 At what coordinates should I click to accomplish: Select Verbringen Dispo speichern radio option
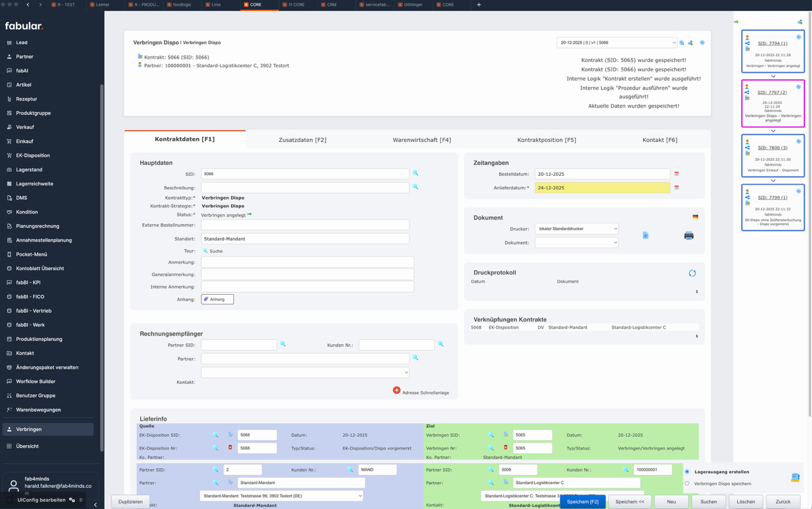click(687, 483)
